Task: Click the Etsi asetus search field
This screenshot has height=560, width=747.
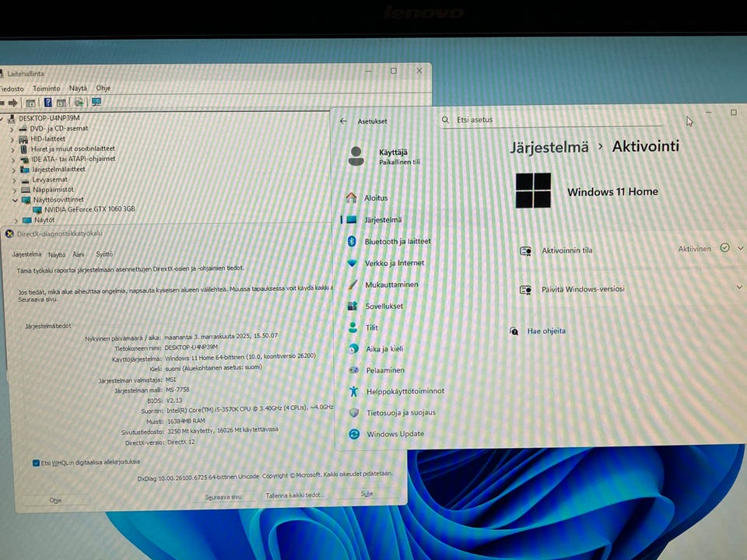Action: pyautogui.click(x=551, y=120)
